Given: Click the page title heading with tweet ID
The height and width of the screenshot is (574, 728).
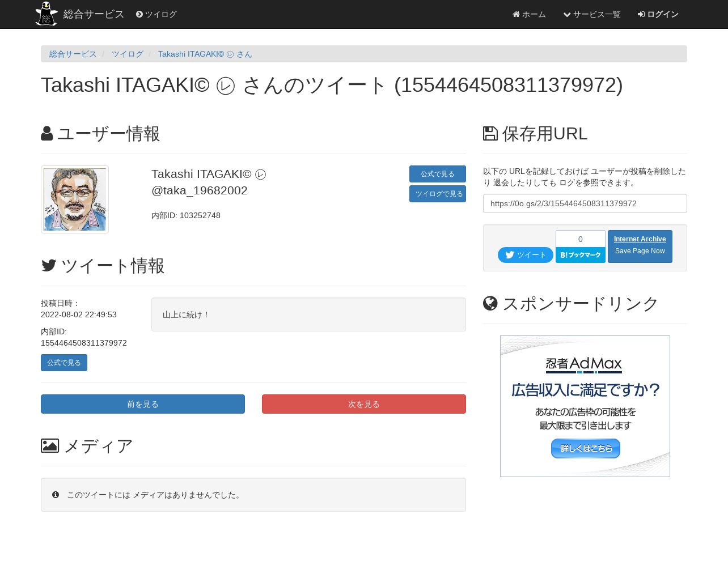Looking at the screenshot, I should click(x=332, y=85).
